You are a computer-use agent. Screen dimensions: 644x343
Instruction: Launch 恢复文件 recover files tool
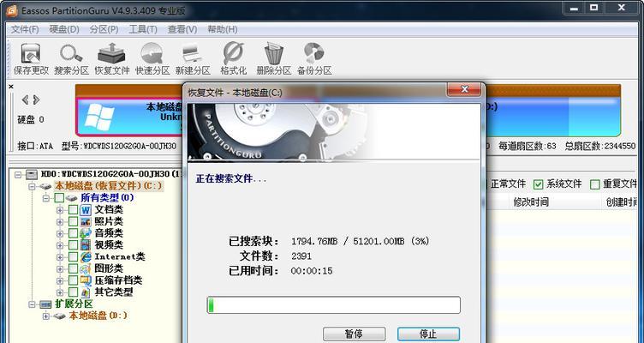pyautogui.click(x=111, y=59)
